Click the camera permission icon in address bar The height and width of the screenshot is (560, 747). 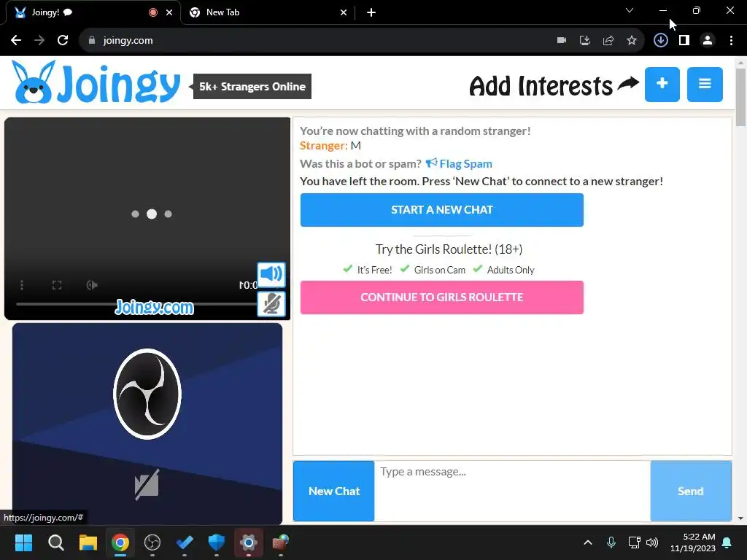coord(562,41)
